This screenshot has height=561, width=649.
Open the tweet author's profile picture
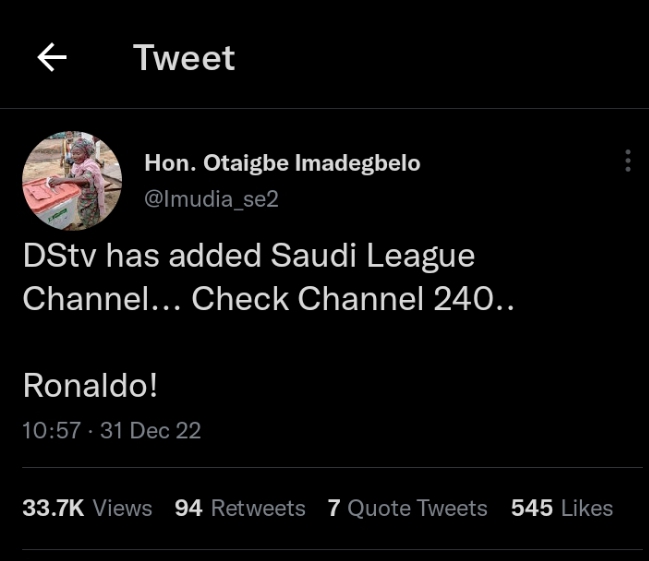[x=72, y=179]
